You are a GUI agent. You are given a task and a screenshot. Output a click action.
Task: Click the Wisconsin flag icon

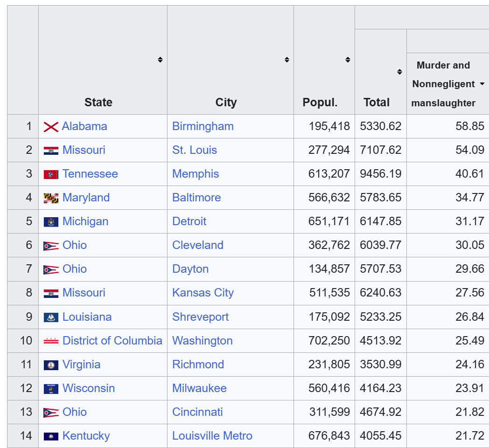coord(51,389)
